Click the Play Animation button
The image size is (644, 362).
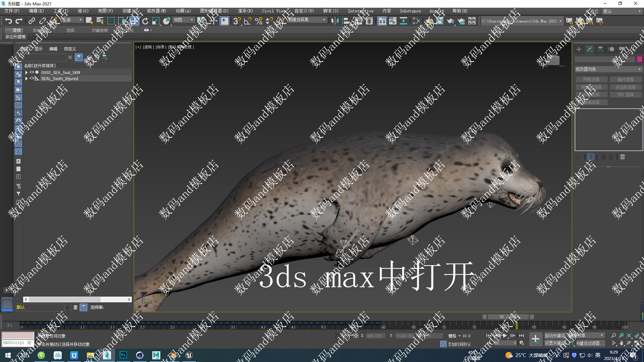tap(505, 336)
